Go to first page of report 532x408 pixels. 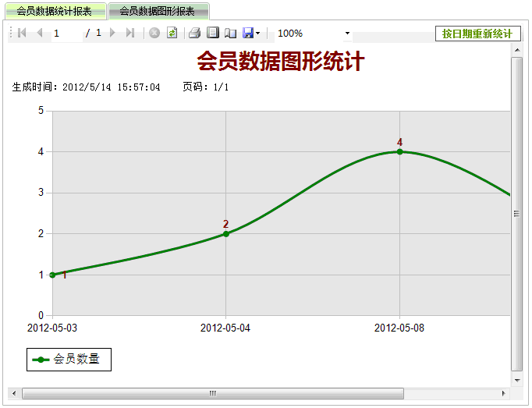click(22, 34)
